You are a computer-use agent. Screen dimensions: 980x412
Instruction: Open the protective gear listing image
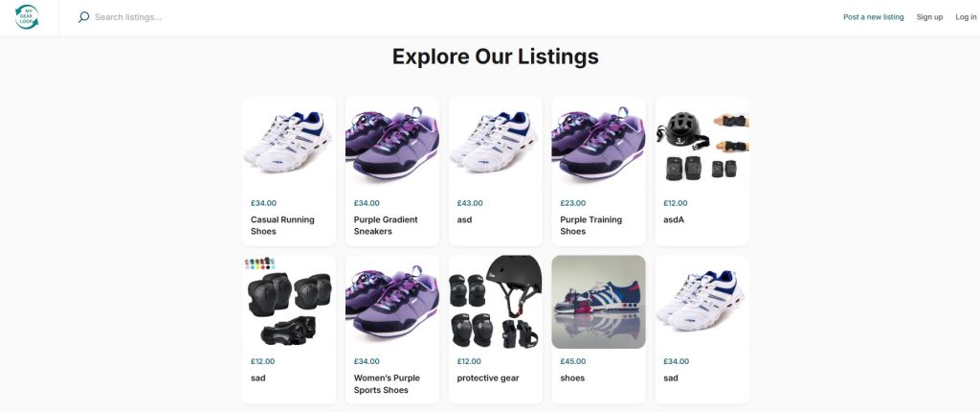click(x=496, y=302)
